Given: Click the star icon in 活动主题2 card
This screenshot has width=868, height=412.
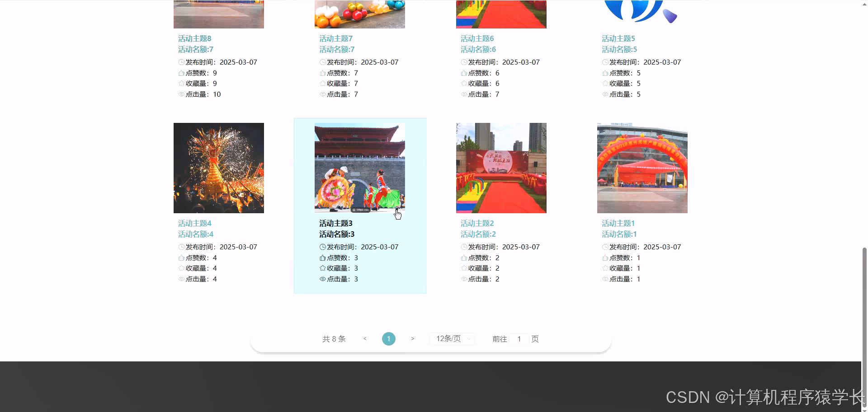Looking at the screenshot, I should click(464, 268).
